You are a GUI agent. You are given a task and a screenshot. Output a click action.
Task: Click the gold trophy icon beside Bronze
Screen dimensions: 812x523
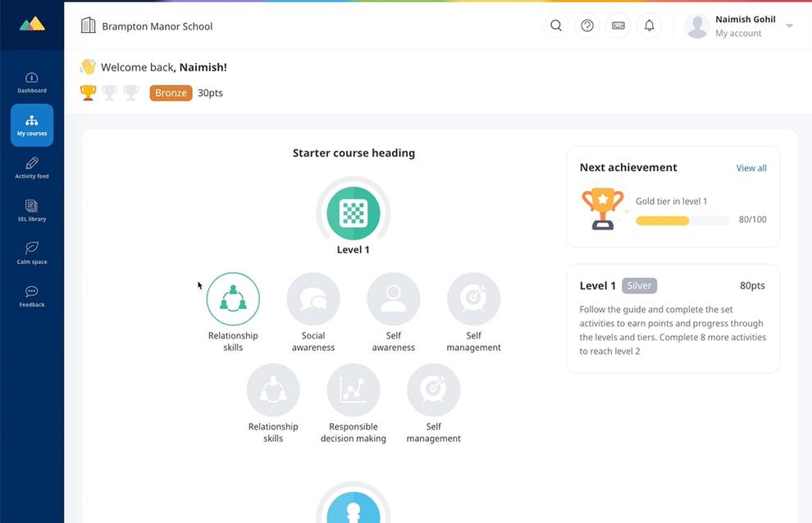click(88, 93)
